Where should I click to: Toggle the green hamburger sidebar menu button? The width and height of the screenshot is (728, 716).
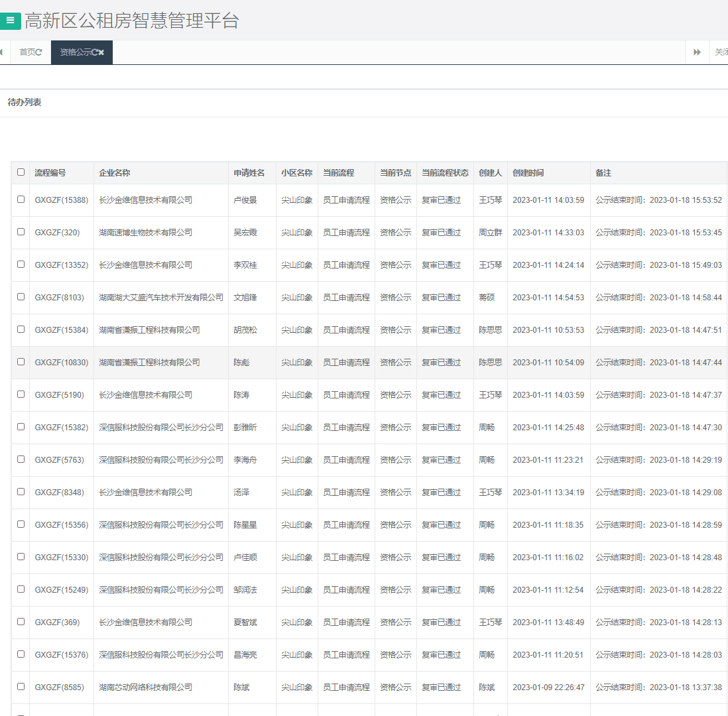point(10,21)
